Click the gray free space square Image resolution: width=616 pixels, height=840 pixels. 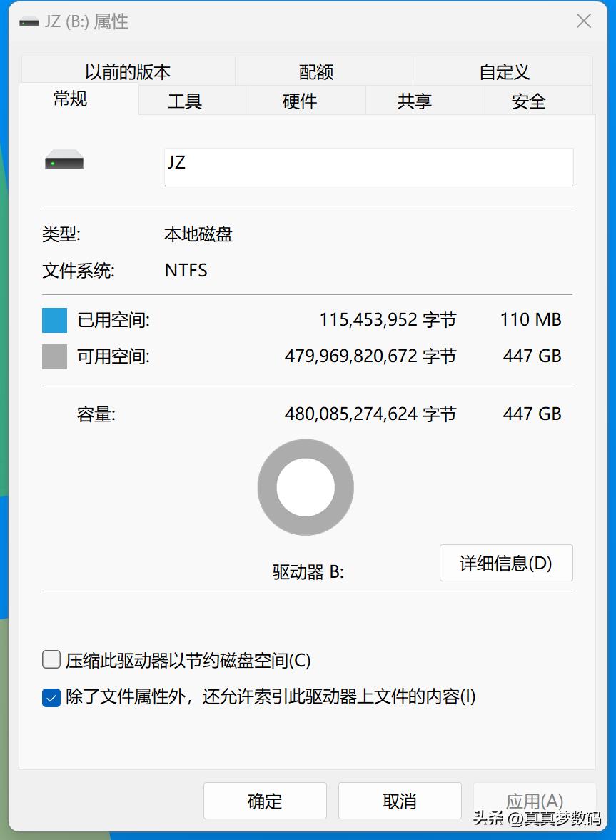pos(53,356)
